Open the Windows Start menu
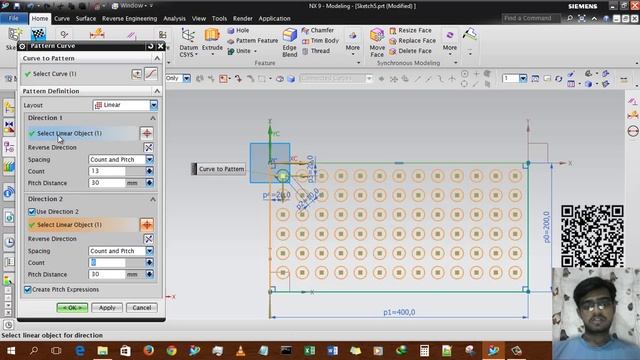The image size is (640, 360). point(11,351)
